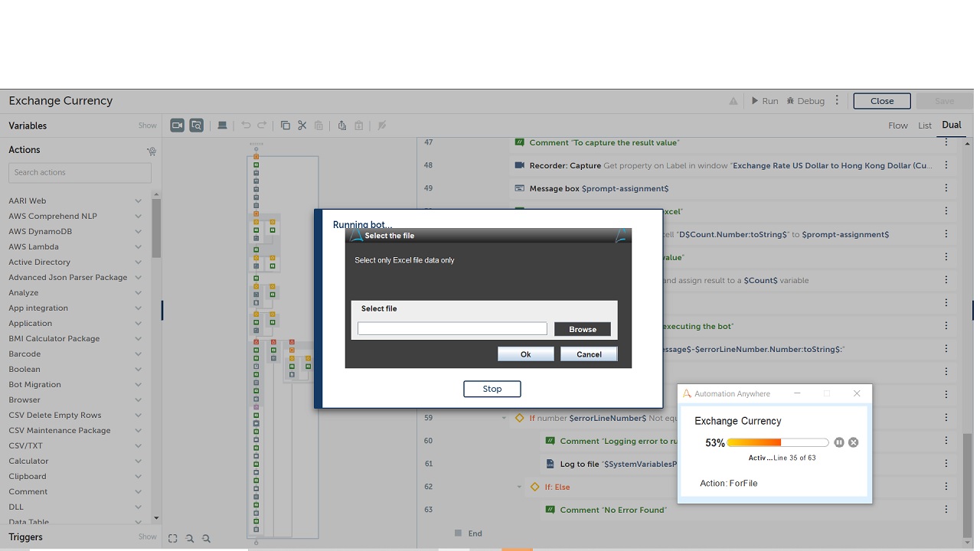Collapse the If block at line 59
Image resolution: width=980 pixels, height=551 pixels.
pyautogui.click(x=505, y=418)
